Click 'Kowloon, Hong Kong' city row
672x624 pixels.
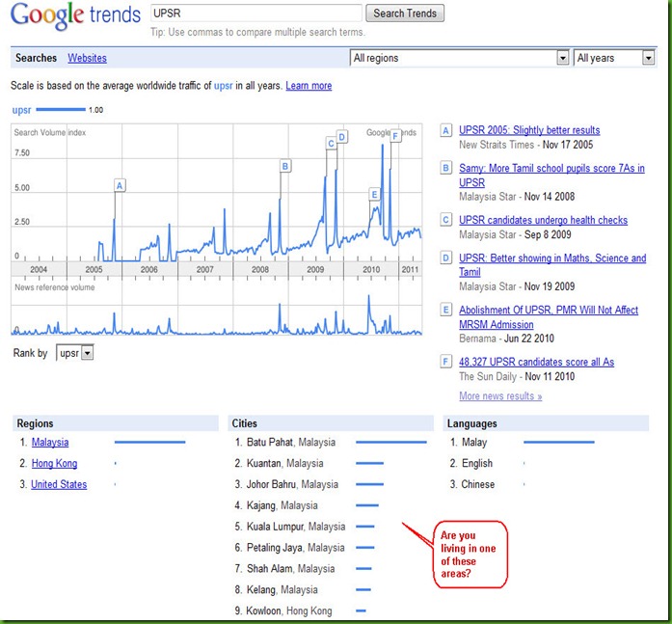tap(301, 610)
